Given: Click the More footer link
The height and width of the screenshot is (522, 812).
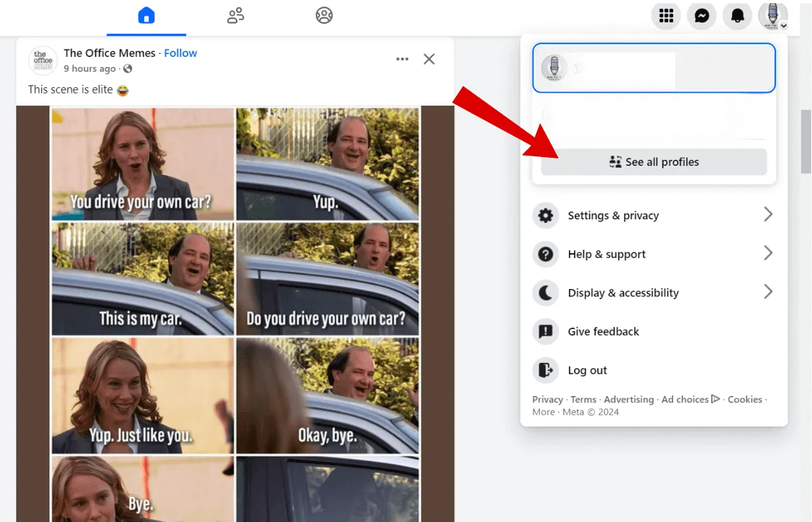Looking at the screenshot, I should [x=543, y=412].
